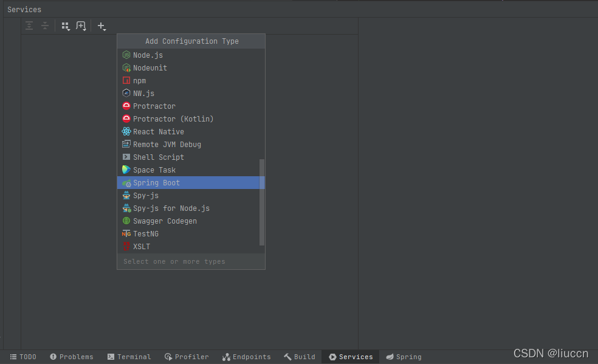The image size is (598, 364).
Task: Open the Add Service plus dropdown
Action: pos(101,26)
